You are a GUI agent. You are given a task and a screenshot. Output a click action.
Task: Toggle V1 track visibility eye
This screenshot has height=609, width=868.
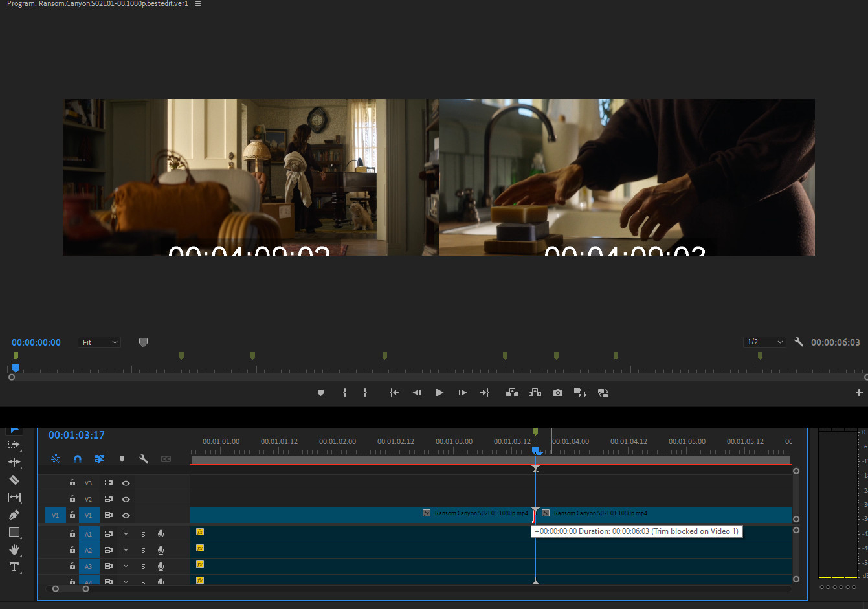(x=126, y=515)
